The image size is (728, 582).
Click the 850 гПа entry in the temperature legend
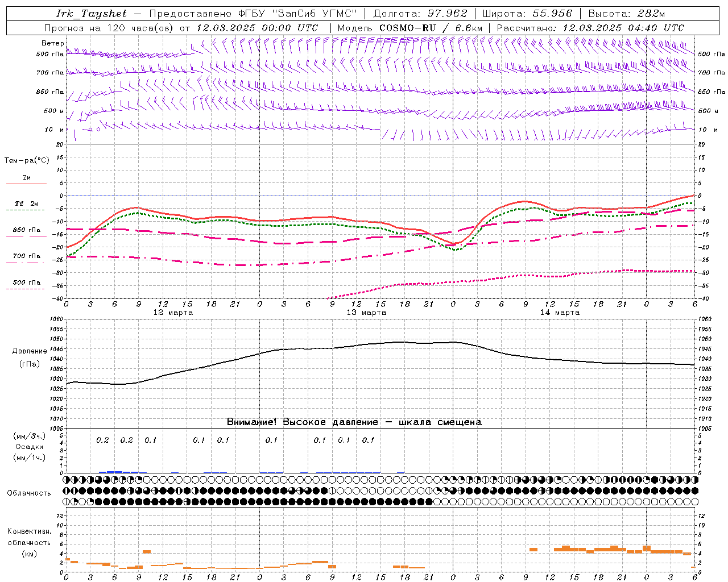pyautogui.click(x=26, y=230)
